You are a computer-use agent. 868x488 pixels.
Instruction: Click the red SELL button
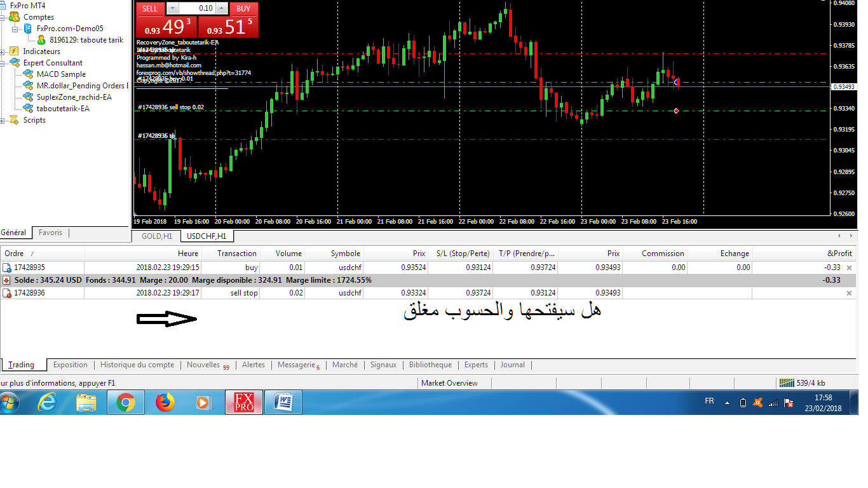pyautogui.click(x=150, y=8)
